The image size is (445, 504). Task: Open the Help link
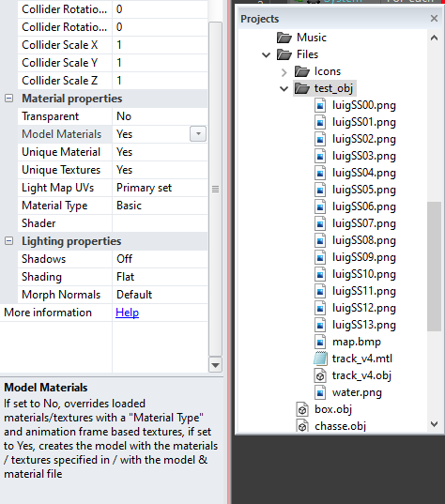coord(128,313)
